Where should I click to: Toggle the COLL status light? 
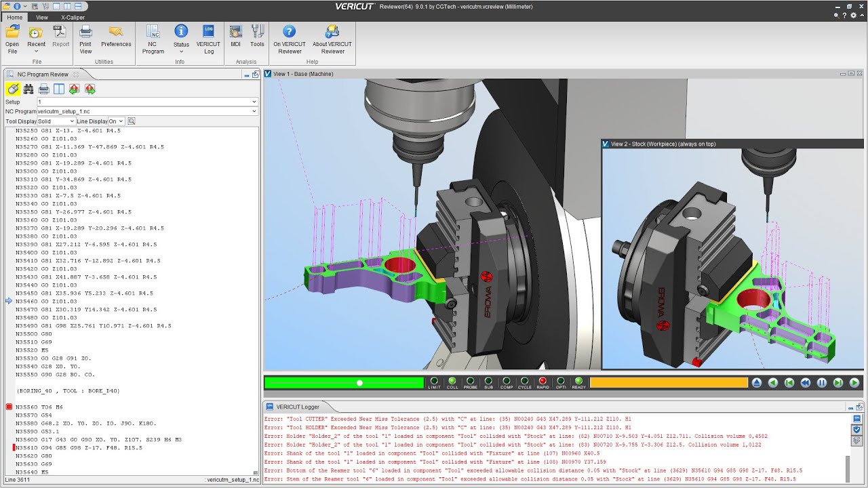pos(452,382)
